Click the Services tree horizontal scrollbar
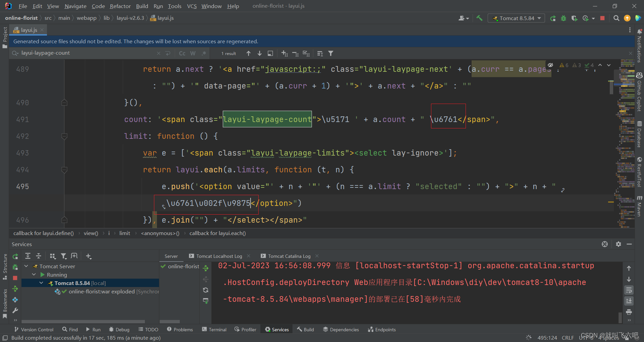This screenshot has width=644, height=342. coord(83,321)
